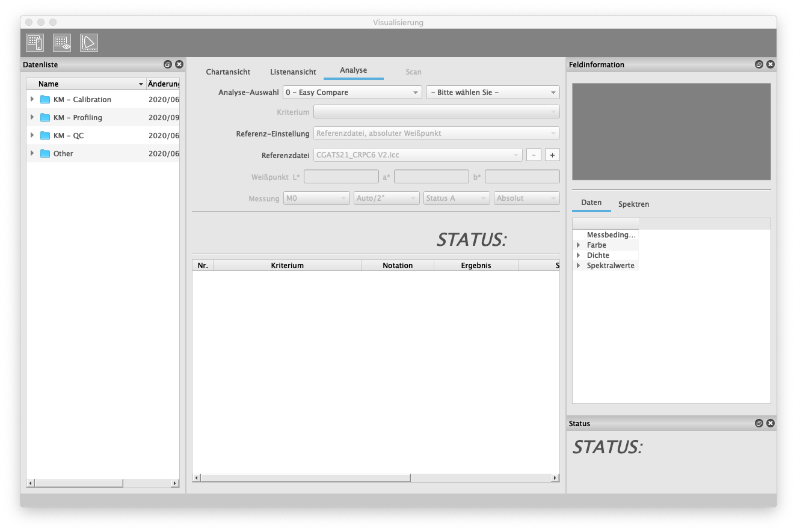Click the Notation column header
The image size is (797, 532).
tap(398, 265)
